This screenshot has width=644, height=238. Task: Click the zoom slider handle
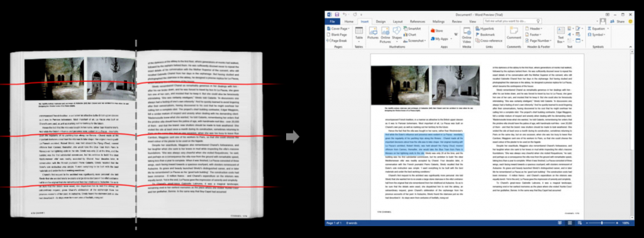(x=602, y=223)
